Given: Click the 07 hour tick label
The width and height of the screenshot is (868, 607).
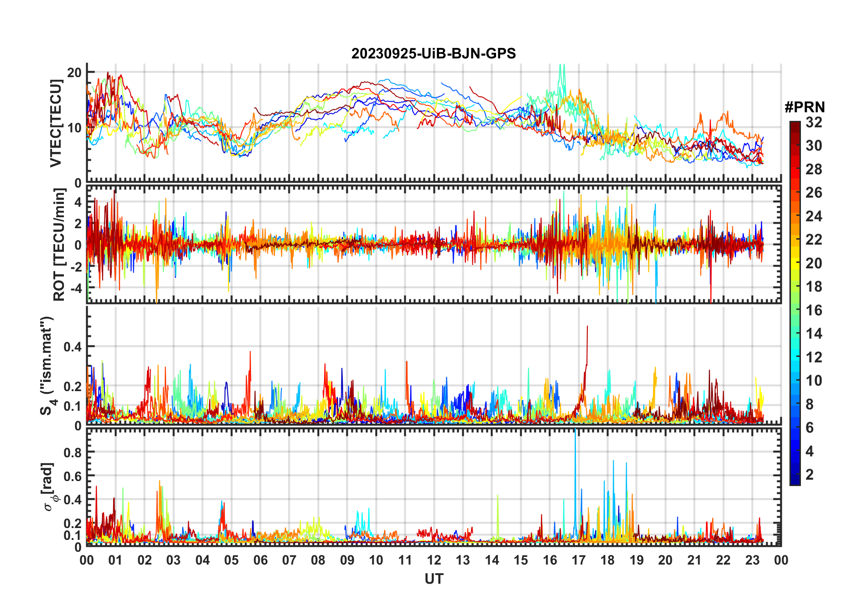Looking at the screenshot, I should point(289,560).
